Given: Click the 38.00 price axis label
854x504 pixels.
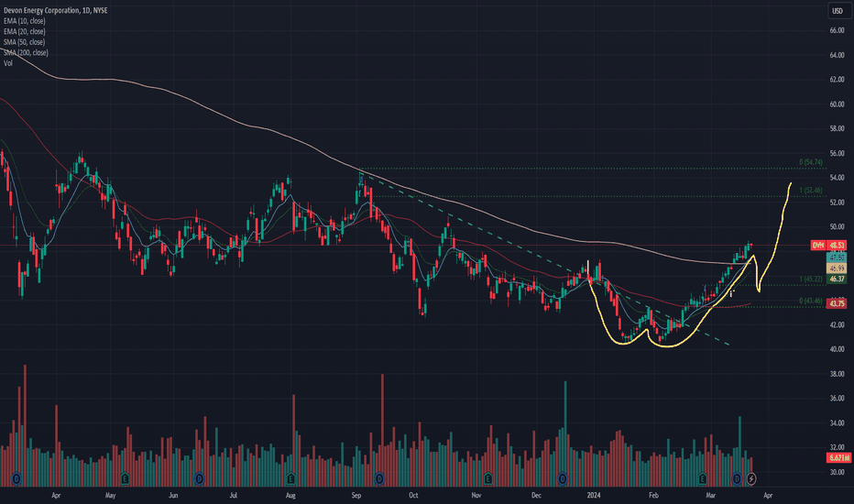Looking at the screenshot, I should point(838,374).
